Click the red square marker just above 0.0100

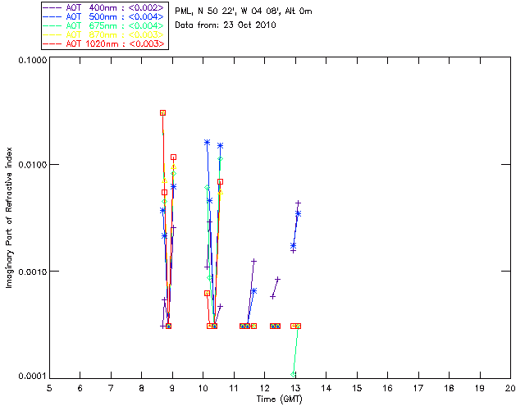point(173,157)
